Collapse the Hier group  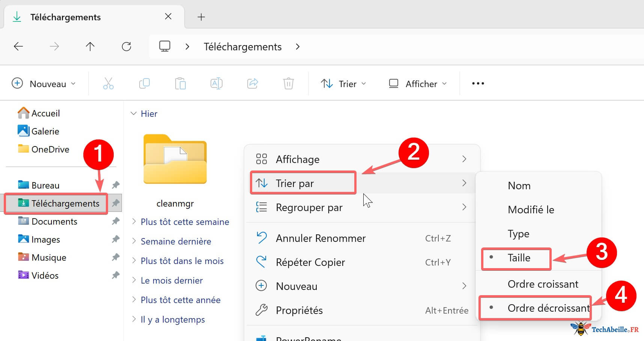tap(134, 113)
